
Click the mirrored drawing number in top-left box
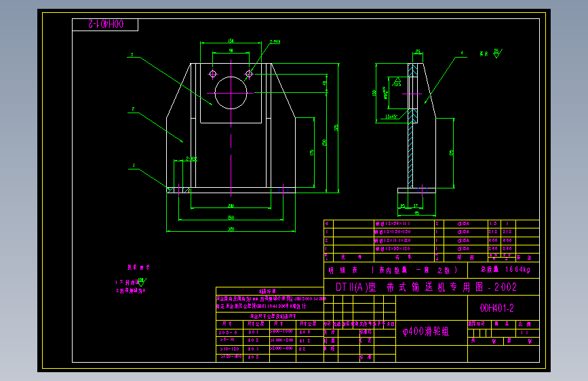click(106, 24)
